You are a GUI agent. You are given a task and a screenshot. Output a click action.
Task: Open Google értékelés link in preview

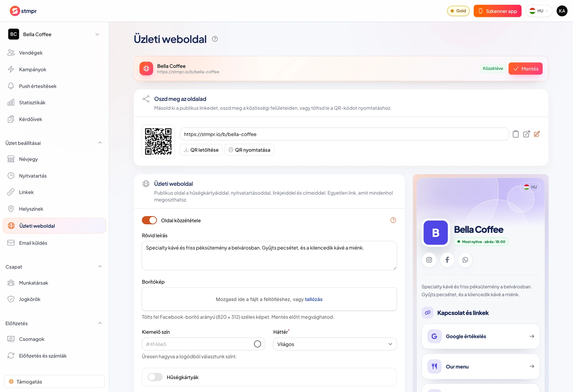pos(480,336)
